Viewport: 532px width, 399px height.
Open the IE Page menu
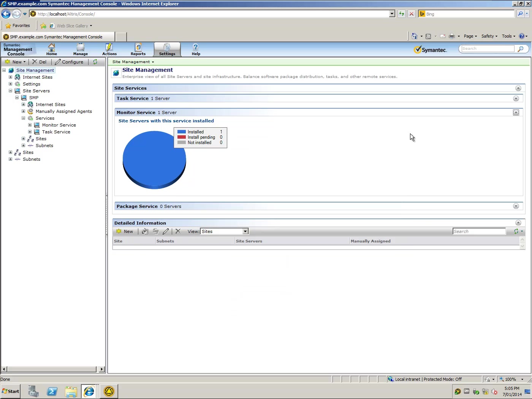click(x=470, y=36)
